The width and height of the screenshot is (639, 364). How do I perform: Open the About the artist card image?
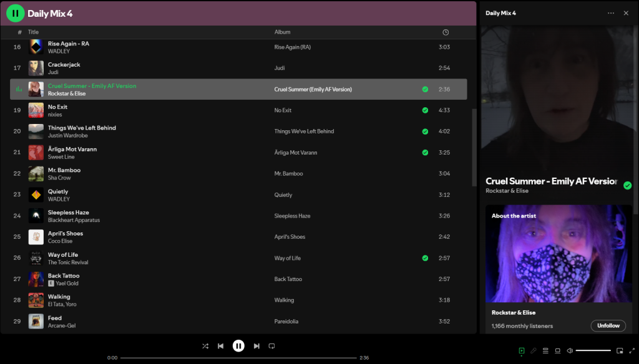pyautogui.click(x=559, y=254)
